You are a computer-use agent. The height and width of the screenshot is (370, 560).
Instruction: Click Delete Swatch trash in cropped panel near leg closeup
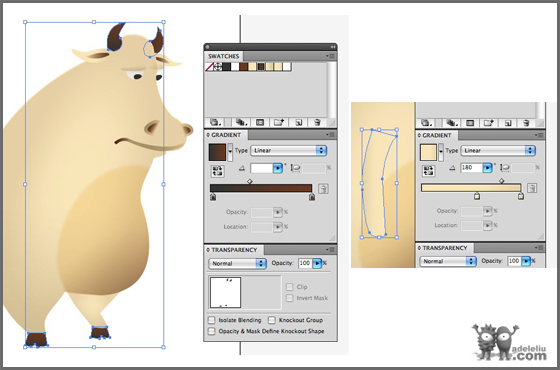click(526, 123)
